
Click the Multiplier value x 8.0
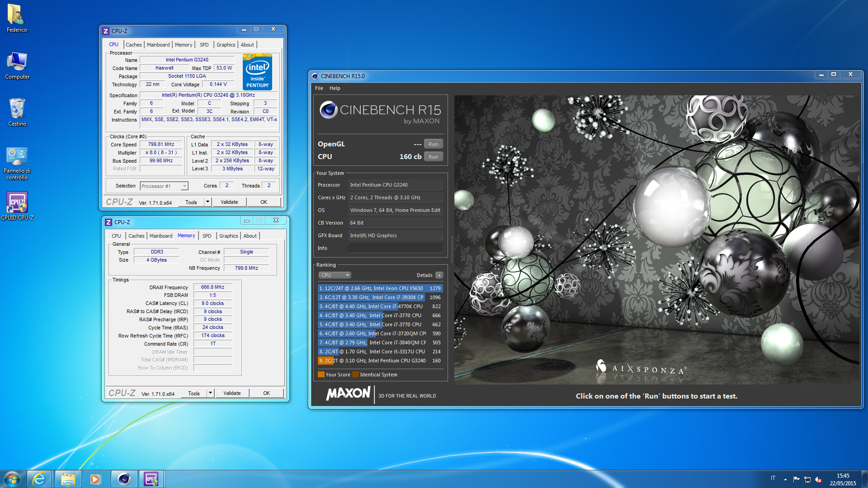[161, 153]
